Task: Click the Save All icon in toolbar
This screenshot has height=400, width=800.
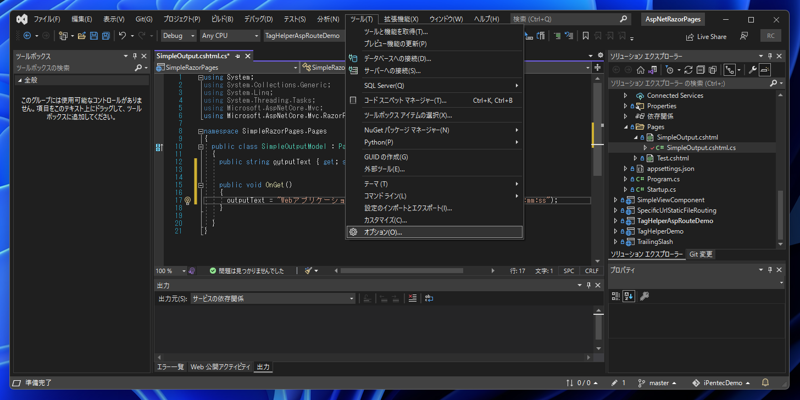Action: click(x=106, y=36)
